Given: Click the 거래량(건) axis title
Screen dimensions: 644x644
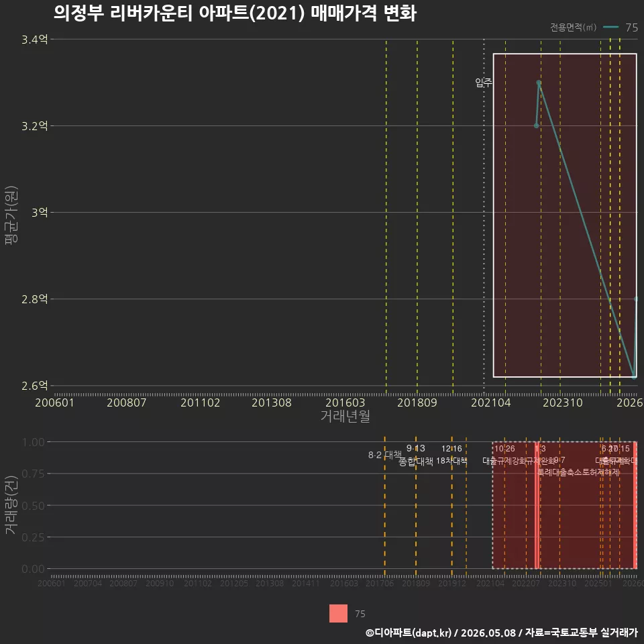Looking at the screenshot, I should [11, 504].
